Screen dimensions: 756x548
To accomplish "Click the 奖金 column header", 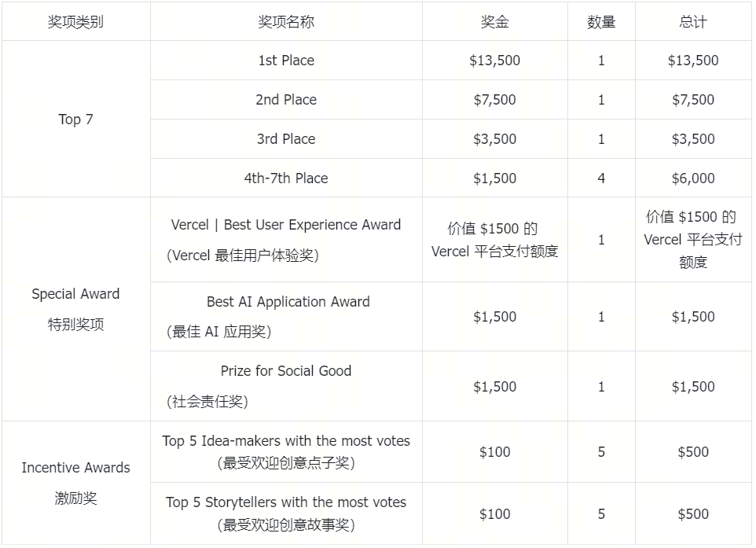I will (x=494, y=22).
